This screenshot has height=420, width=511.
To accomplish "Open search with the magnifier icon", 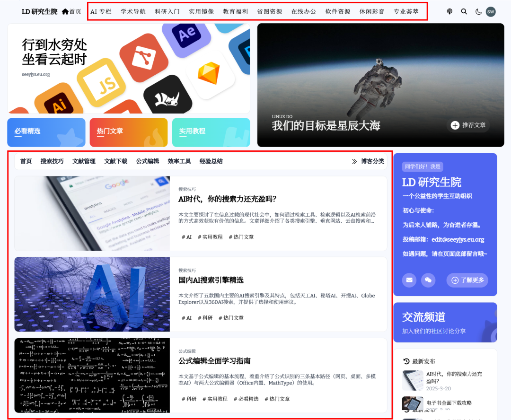I will [x=464, y=11].
